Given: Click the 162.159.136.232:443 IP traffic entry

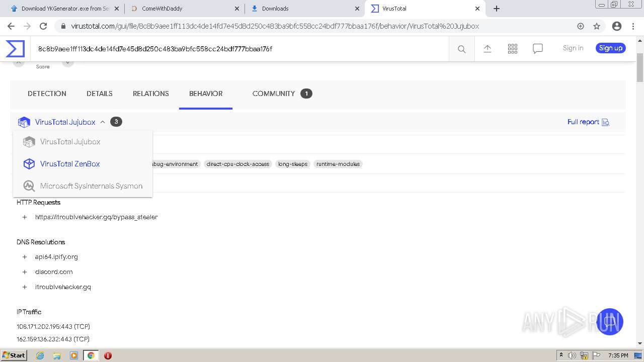Looking at the screenshot, I should [53, 339].
